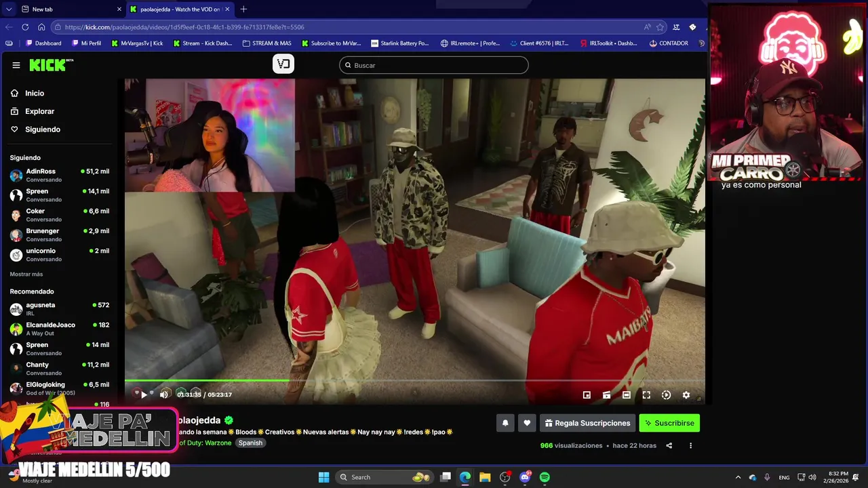Seek on the green video progress bar

tap(414, 381)
